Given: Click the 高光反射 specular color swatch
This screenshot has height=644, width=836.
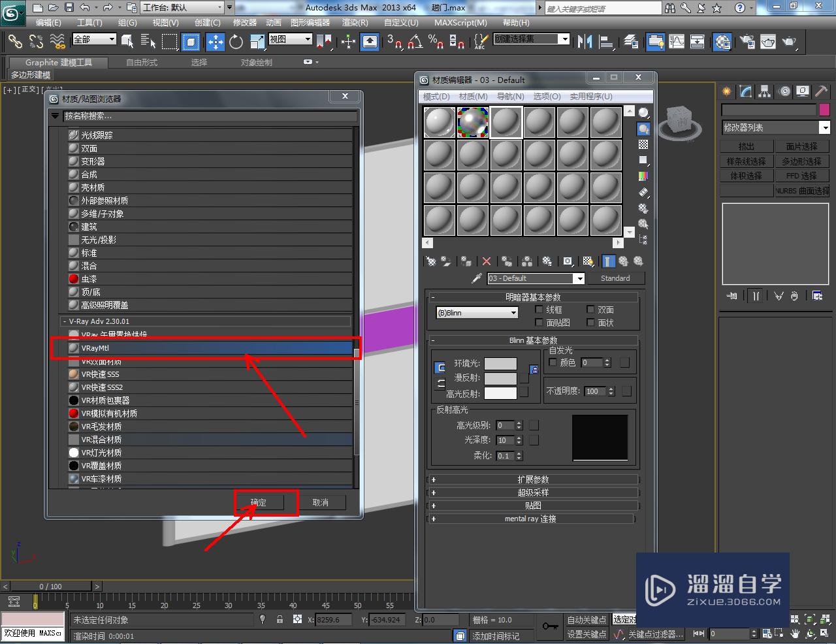Looking at the screenshot, I should tap(500, 393).
